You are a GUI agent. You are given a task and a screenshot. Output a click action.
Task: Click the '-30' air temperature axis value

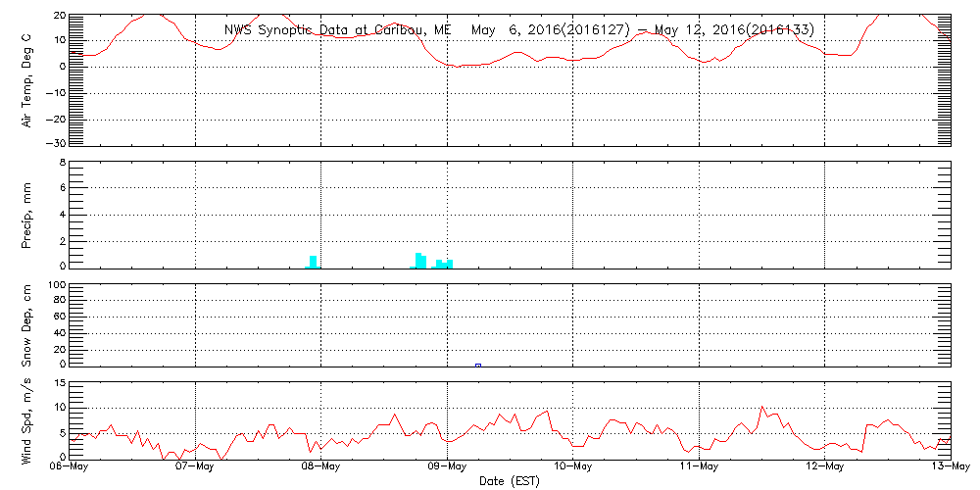click(55, 143)
